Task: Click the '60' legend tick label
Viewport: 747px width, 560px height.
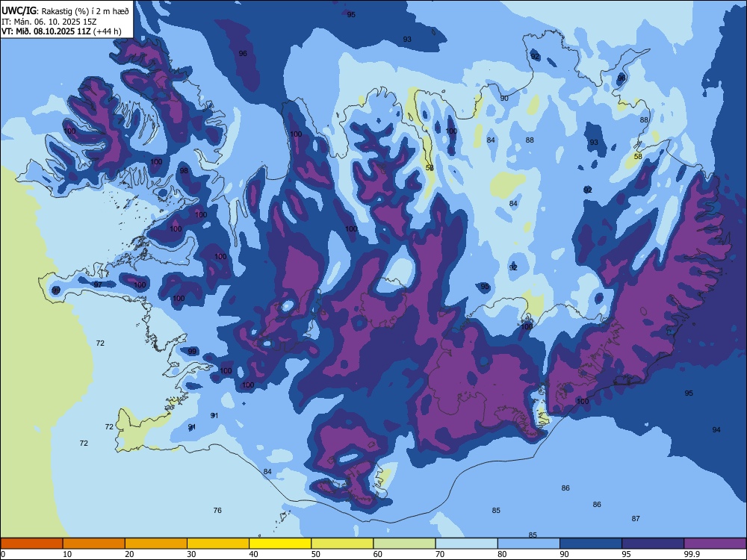Action: (x=378, y=554)
